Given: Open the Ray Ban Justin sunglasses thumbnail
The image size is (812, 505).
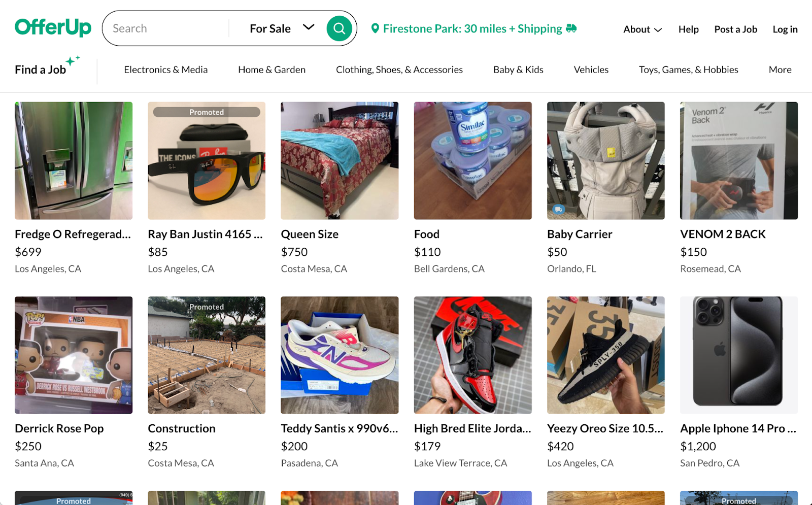Looking at the screenshot, I should tap(207, 161).
